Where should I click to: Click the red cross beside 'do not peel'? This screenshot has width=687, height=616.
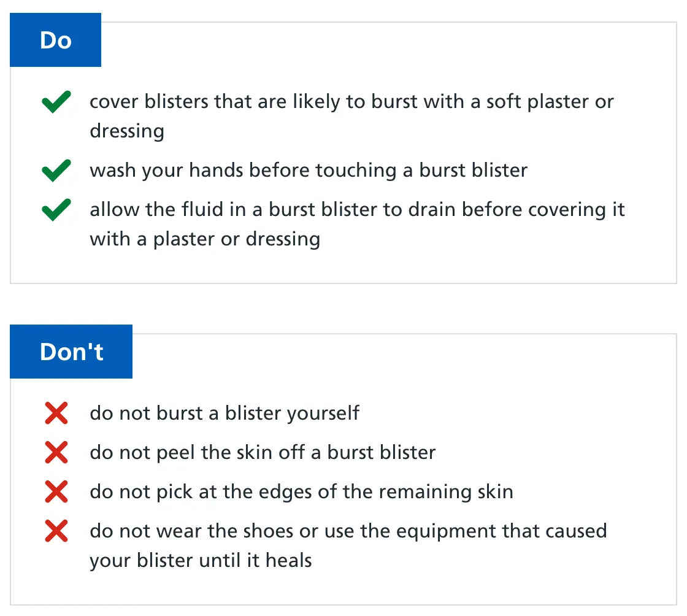pyautogui.click(x=56, y=453)
